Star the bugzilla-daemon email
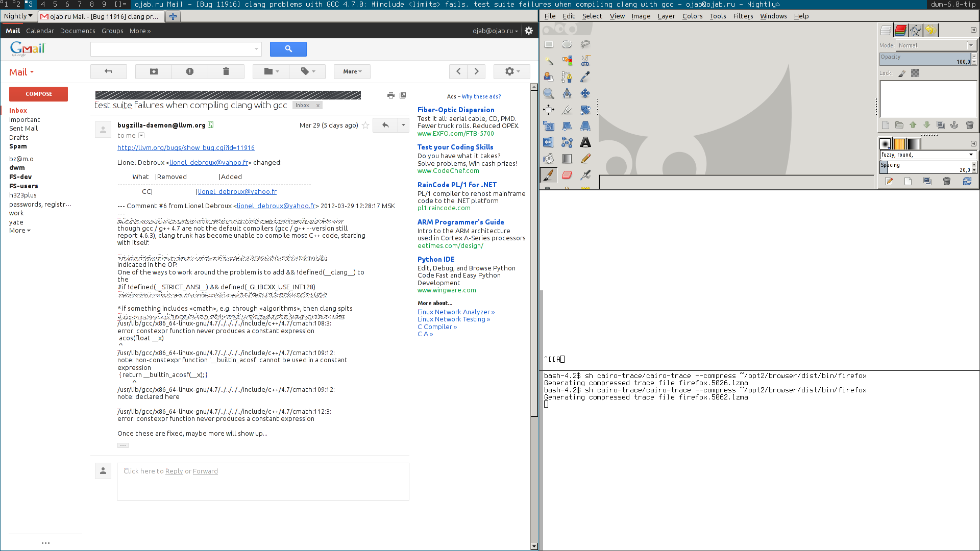This screenshot has height=551, width=980. (365, 125)
